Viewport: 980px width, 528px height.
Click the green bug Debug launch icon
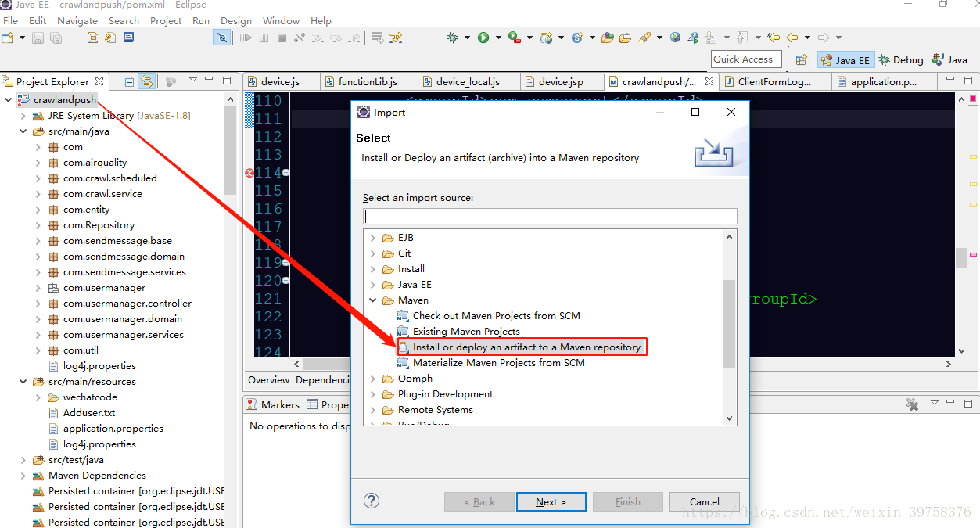point(452,38)
